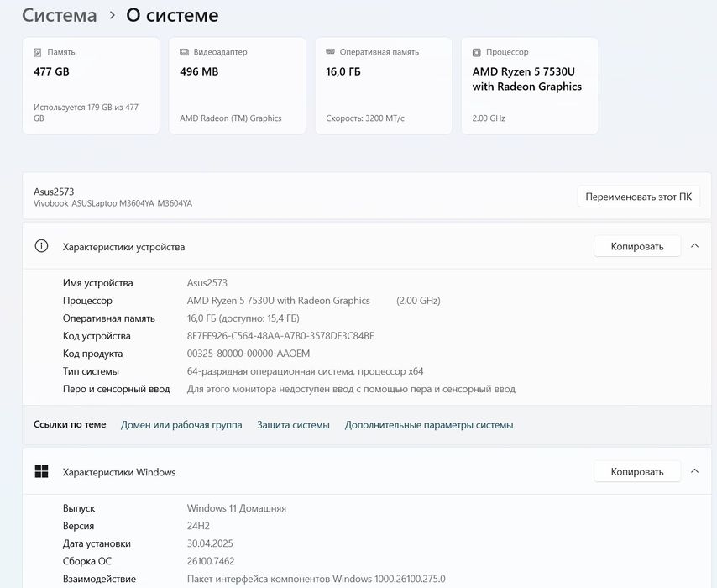Go back to Система in breadcrumb
This screenshot has width=717, height=588.
pos(59,15)
